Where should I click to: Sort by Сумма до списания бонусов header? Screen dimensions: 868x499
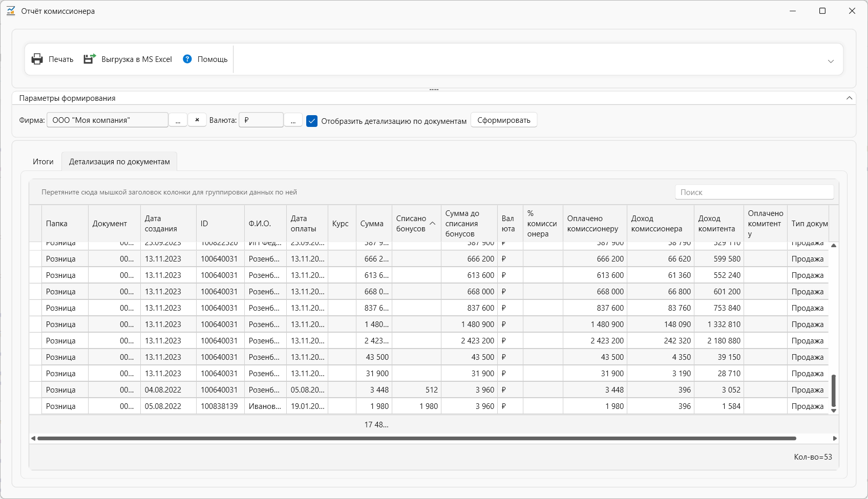point(469,224)
